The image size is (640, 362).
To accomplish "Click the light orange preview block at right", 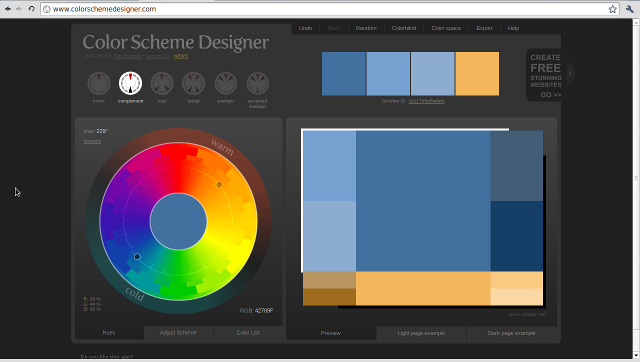I will [x=516, y=280].
